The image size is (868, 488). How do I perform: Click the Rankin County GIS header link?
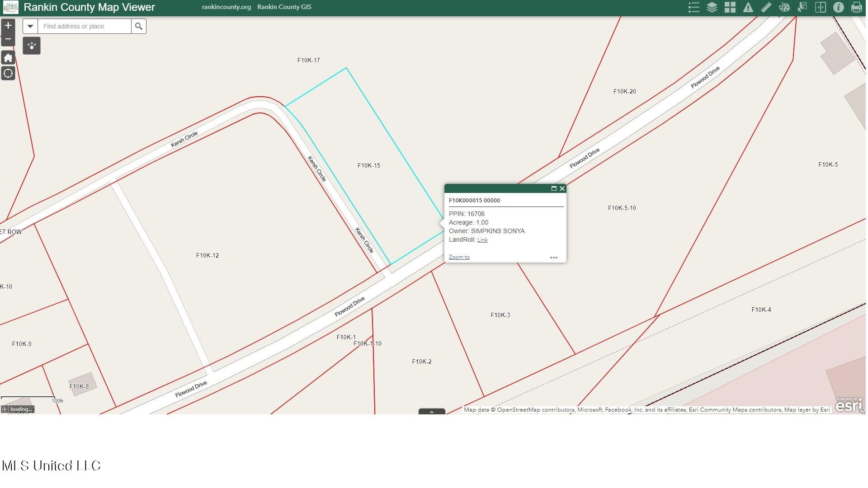click(x=284, y=7)
